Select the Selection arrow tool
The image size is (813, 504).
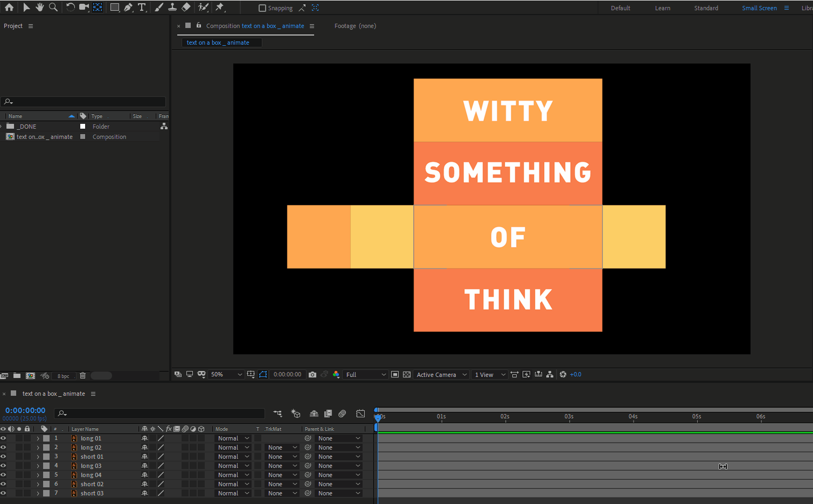point(26,8)
